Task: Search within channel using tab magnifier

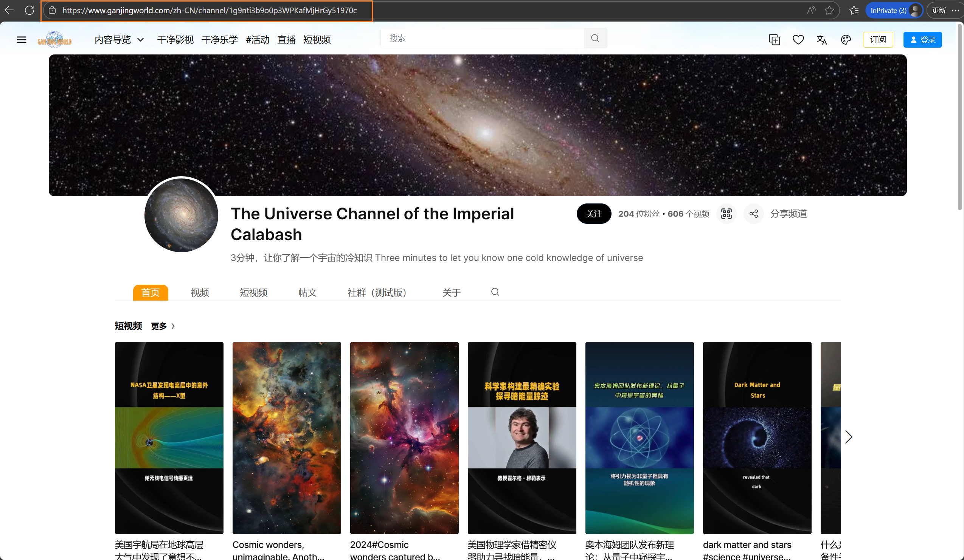Action: (x=495, y=292)
